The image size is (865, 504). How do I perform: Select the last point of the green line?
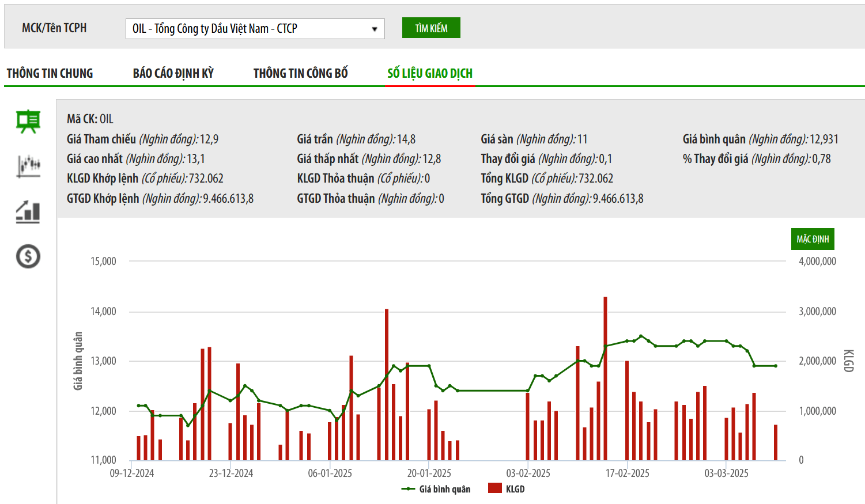[776, 366]
